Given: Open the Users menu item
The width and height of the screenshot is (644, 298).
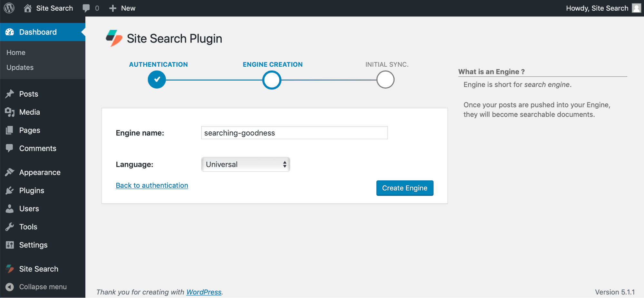Looking at the screenshot, I should (29, 209).
